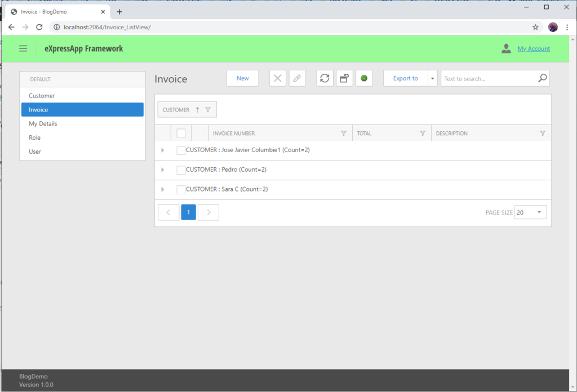Go to My Details navigation item

(43, 123)
